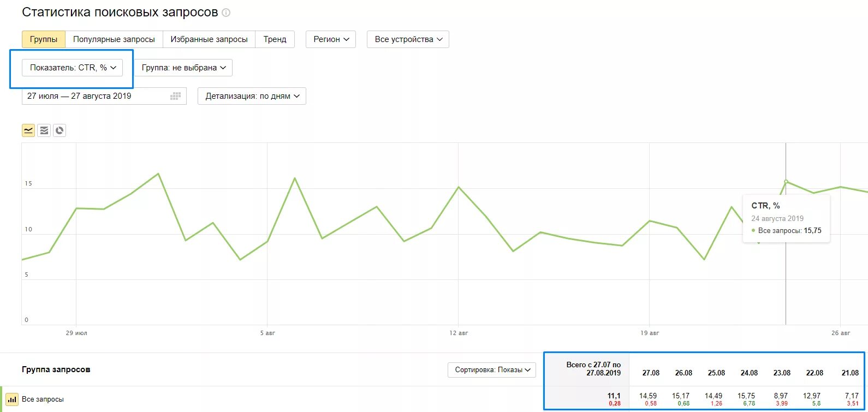This screenshot has width=868, height=412.
Task: Switch to the line chart view icon
Action: tap(28, 130)
